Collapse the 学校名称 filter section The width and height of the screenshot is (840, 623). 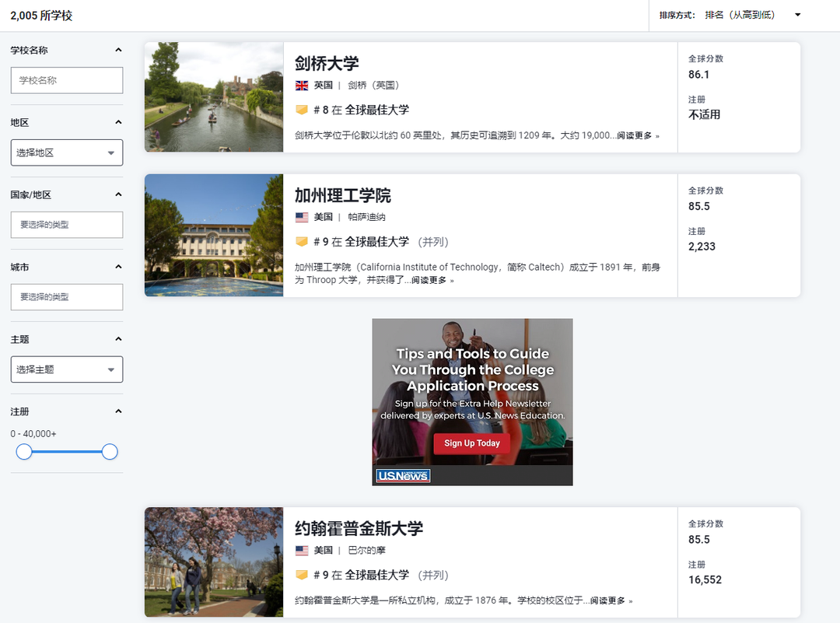(118, 50)
